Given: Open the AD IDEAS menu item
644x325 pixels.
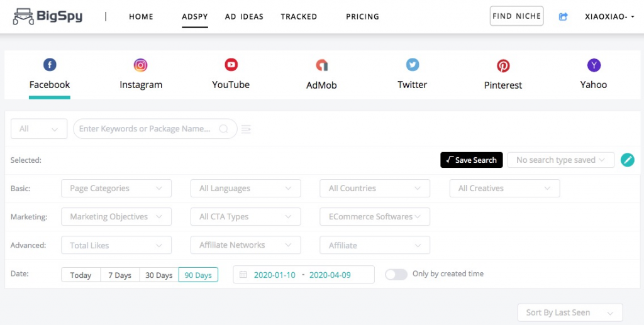Looking at the screenshot, I should (x=244, y=17).
